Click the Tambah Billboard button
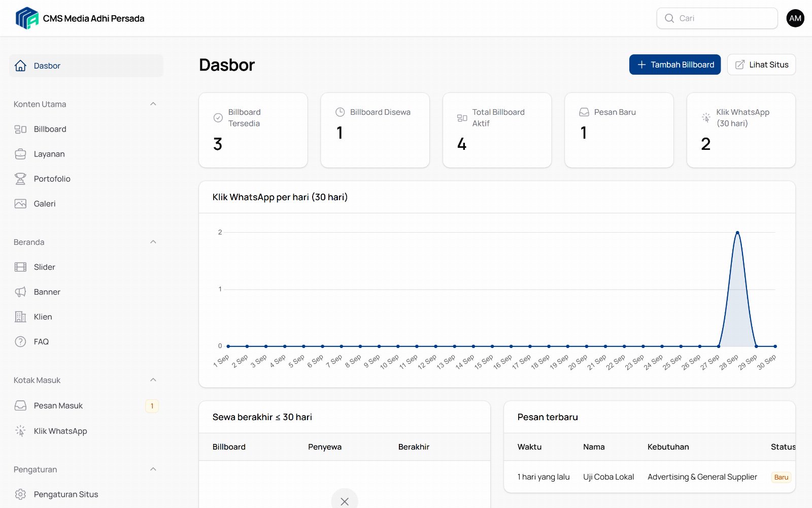This screenshot has height=508, width=812. click(x=675, y=65)
